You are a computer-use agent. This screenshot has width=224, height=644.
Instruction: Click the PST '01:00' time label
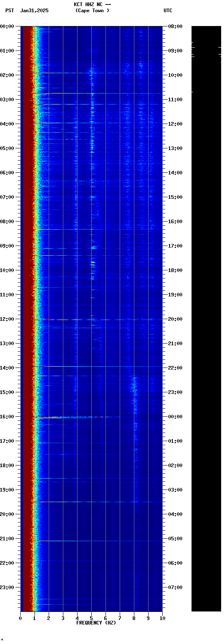point(7,51)
